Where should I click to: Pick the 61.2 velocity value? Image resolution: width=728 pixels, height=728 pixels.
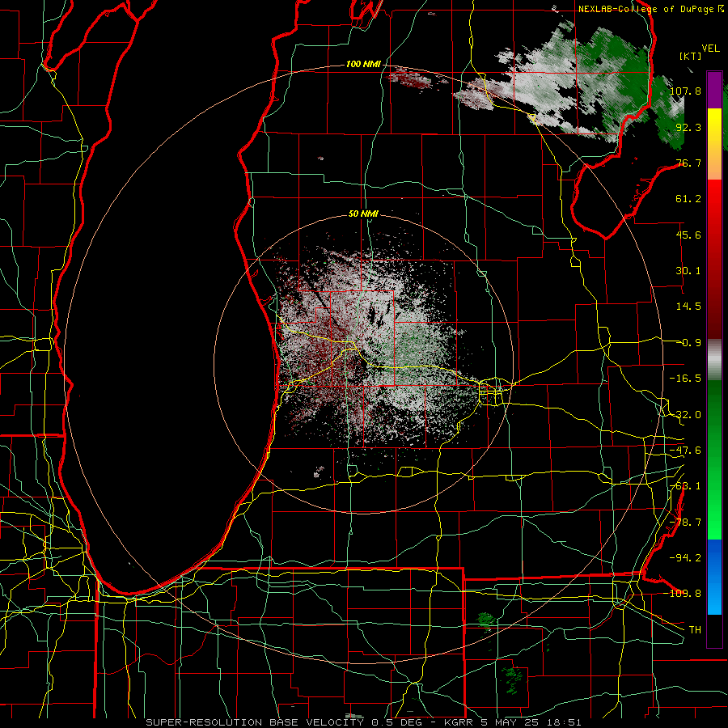coord(688,199)
